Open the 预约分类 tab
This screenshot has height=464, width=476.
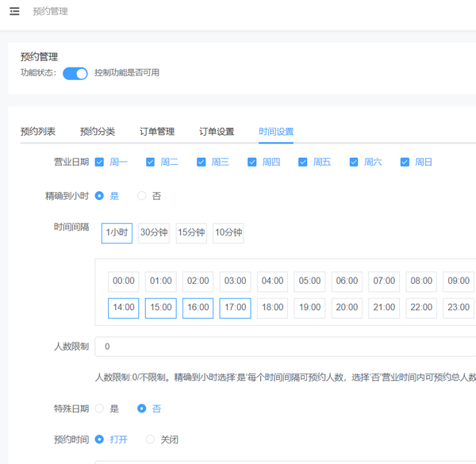(98, 132)
